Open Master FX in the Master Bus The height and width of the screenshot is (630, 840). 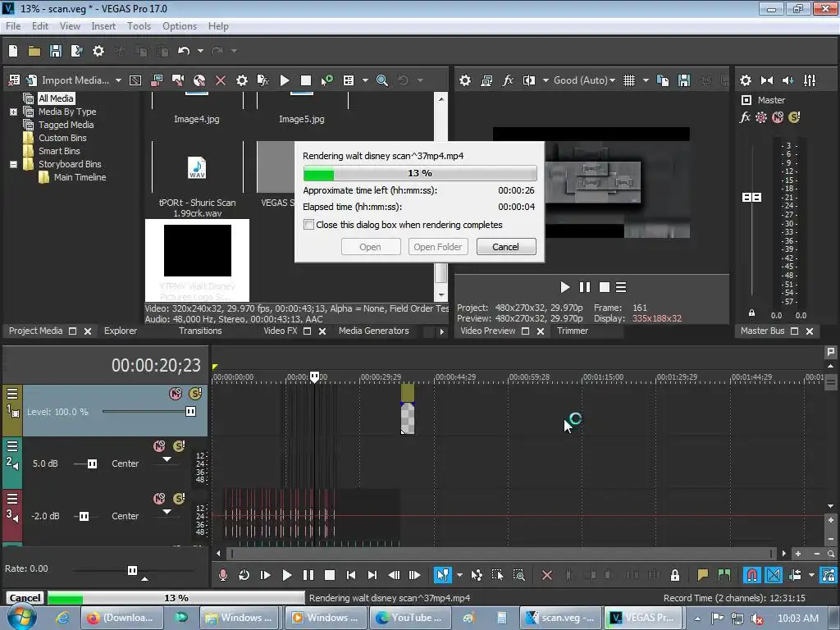point(745,117)
